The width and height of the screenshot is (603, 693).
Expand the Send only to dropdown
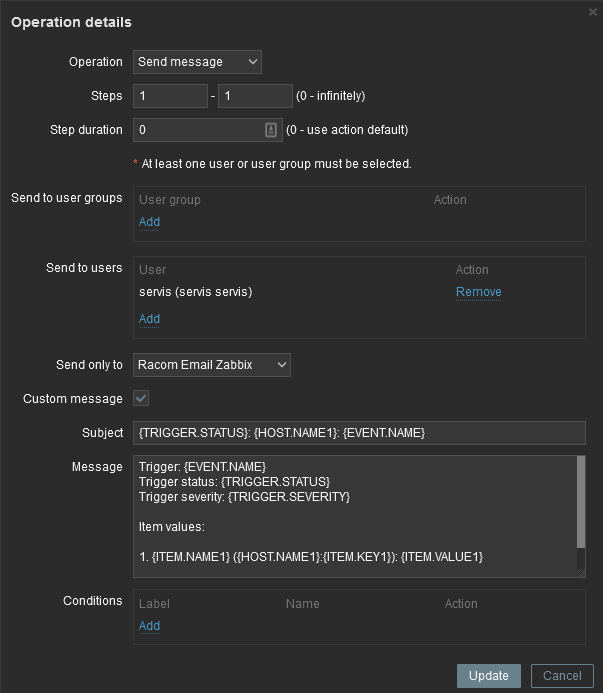pos(212,365)
